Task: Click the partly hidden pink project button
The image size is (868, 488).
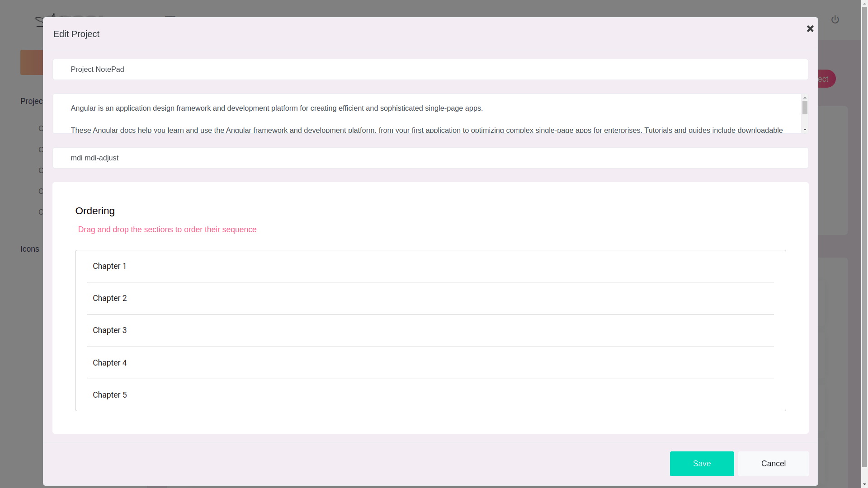Action: point(827,79)
